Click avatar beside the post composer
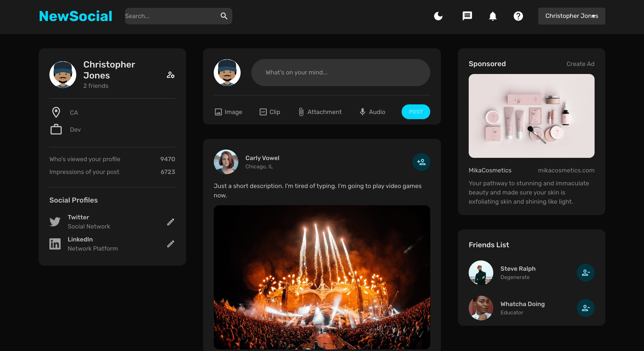 [x=227, y=72]
